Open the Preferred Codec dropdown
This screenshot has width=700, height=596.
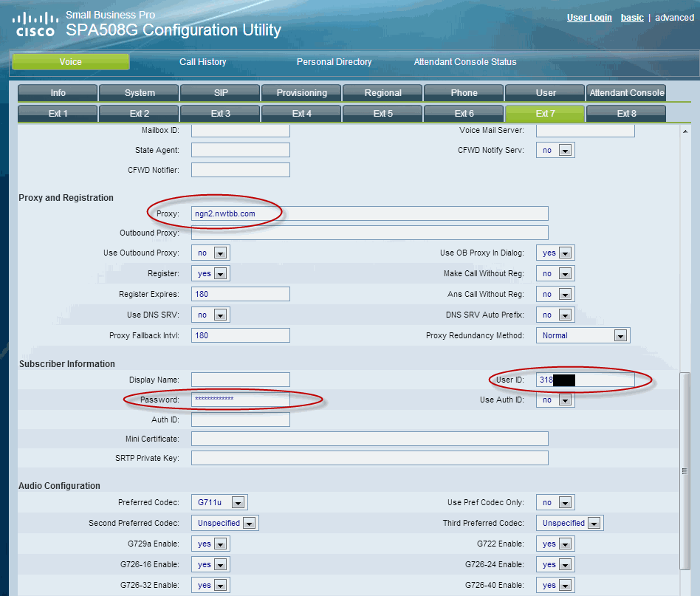(x=219, y=502)
